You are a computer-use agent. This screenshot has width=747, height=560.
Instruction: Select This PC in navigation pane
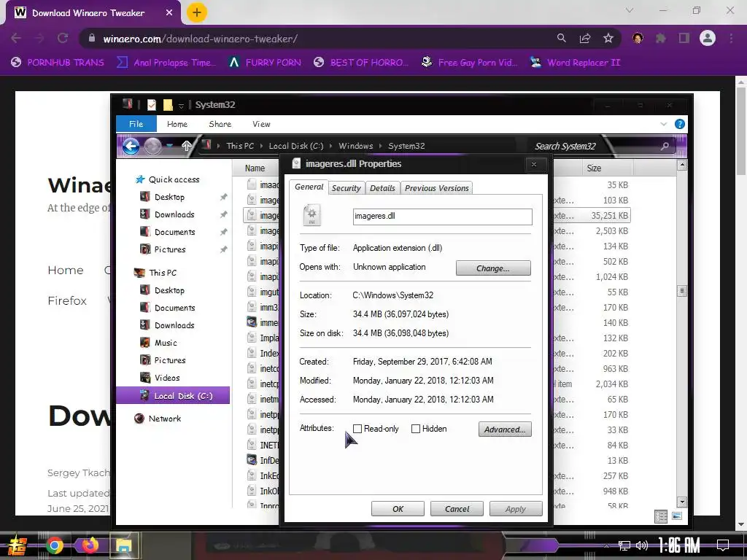click(x=163, y=273)
